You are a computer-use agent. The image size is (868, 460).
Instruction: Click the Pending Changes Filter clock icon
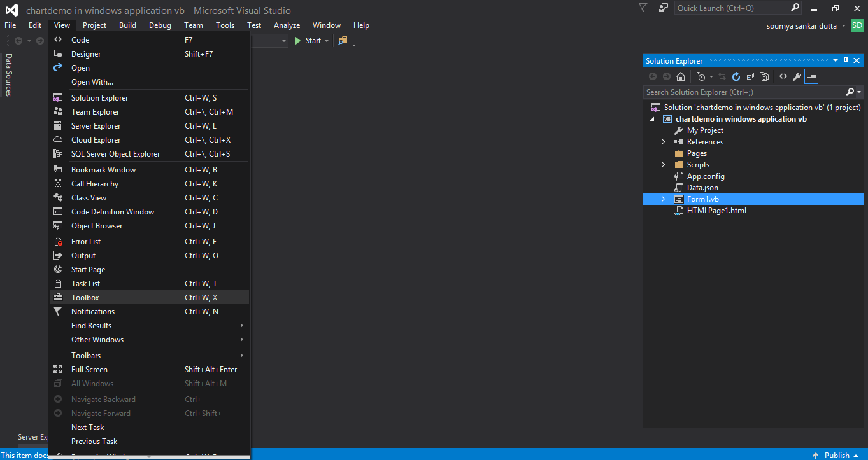(701, 76)
